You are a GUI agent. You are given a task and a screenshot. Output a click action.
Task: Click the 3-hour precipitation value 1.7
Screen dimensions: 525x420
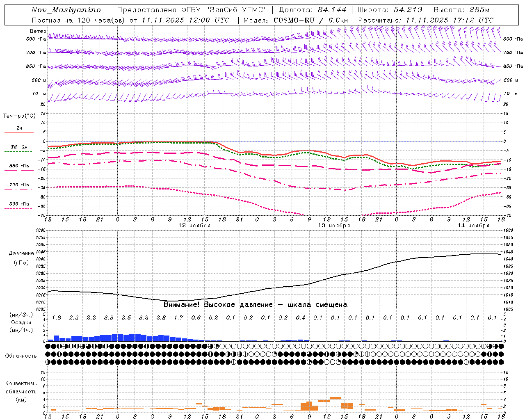pos(178,318)
